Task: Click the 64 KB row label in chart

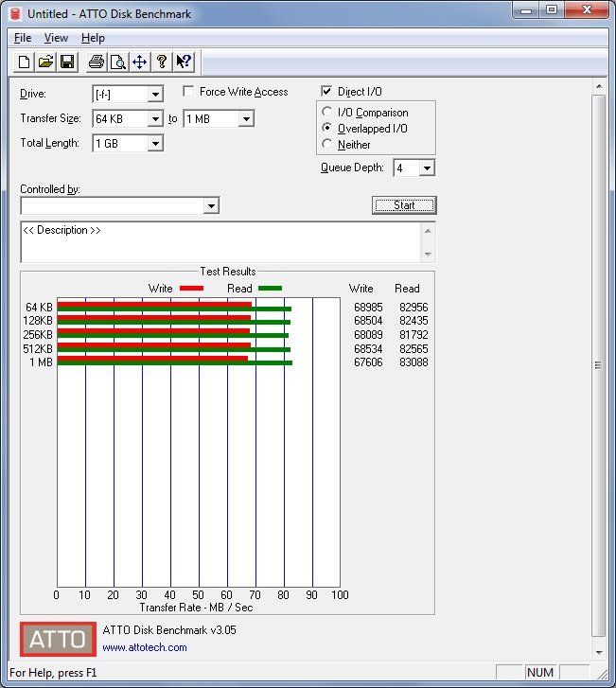Action: (39, 308)
